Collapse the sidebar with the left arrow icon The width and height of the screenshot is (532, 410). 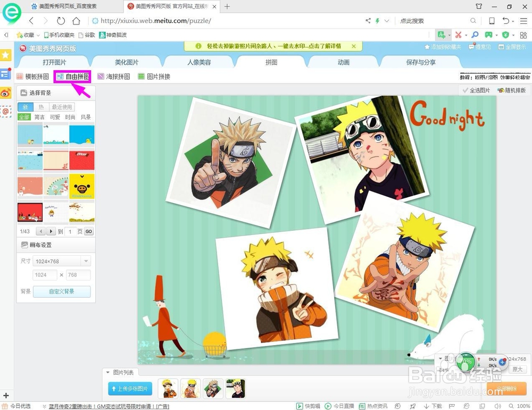pyautogui.click(x=6, y=35)
